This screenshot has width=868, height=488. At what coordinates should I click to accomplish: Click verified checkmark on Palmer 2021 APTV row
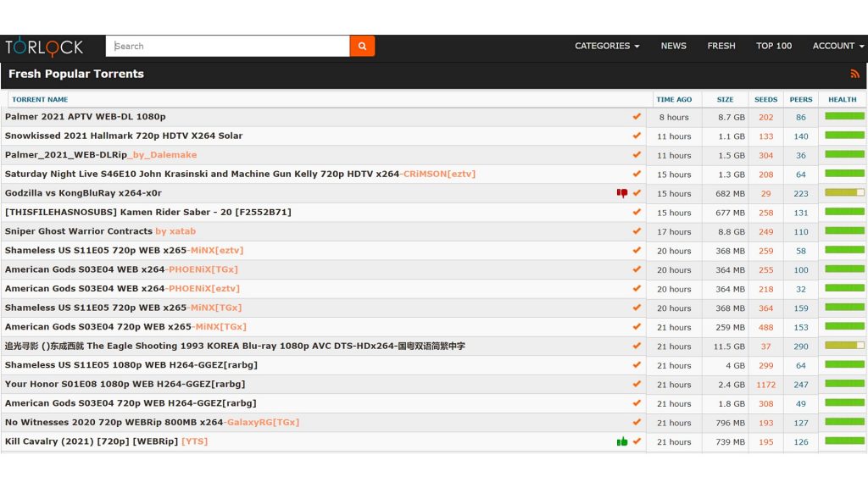637,117
